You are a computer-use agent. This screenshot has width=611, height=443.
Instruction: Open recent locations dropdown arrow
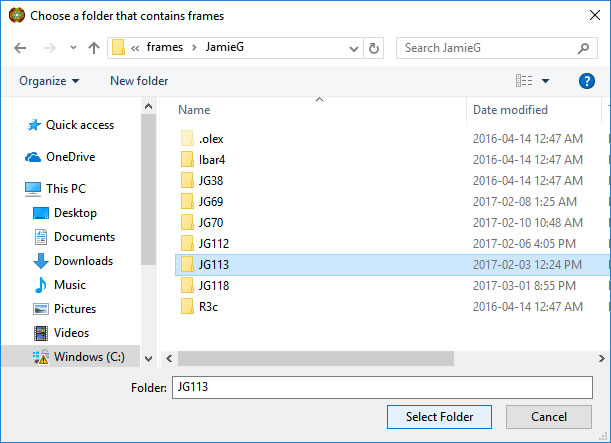72,48
